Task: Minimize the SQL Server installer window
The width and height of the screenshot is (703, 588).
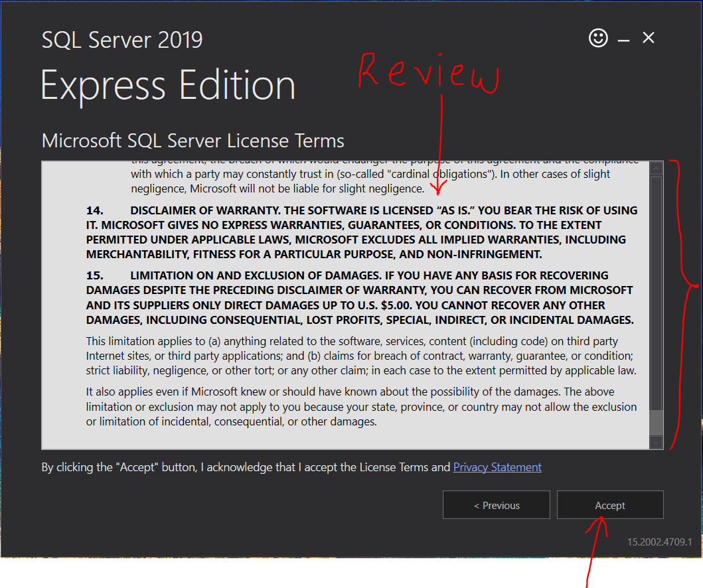Action: (x=623, y=40)
